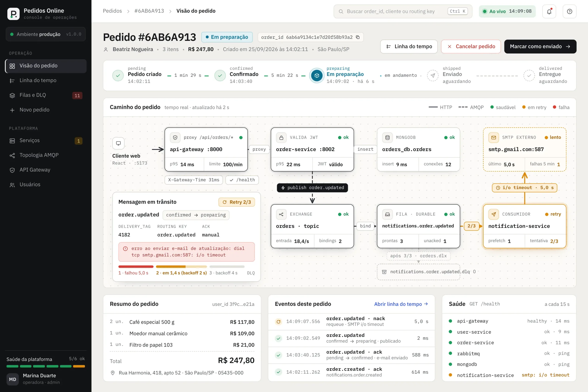Open Filas e DLQ in the sidebar
This screenshot has width=588, height=392.
[46, 95]
